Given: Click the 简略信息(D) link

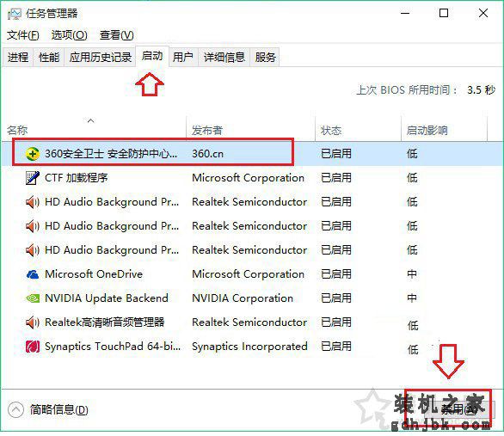Looking at the screenshot, I should (x=58, y=409).
